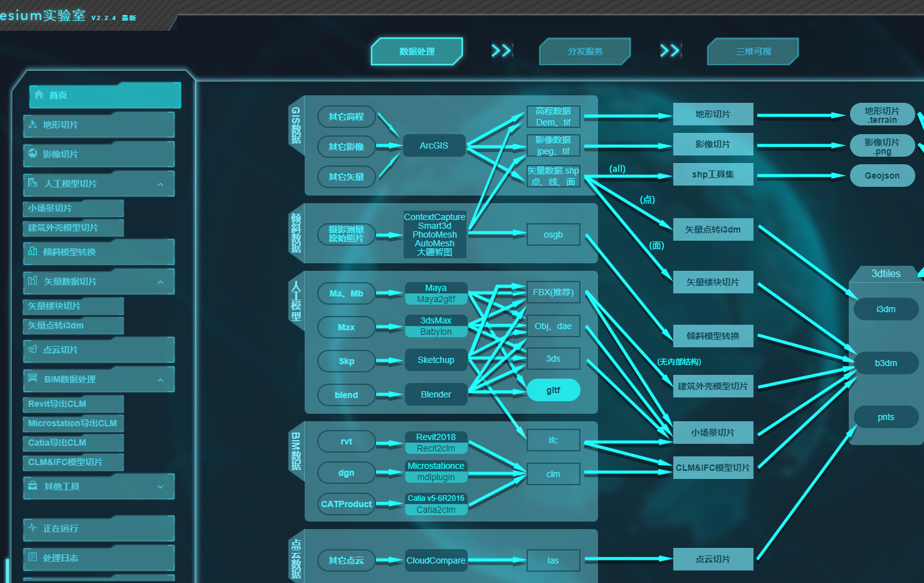Collapse the BIM数据处理 menu chevron

coord(160,380)
